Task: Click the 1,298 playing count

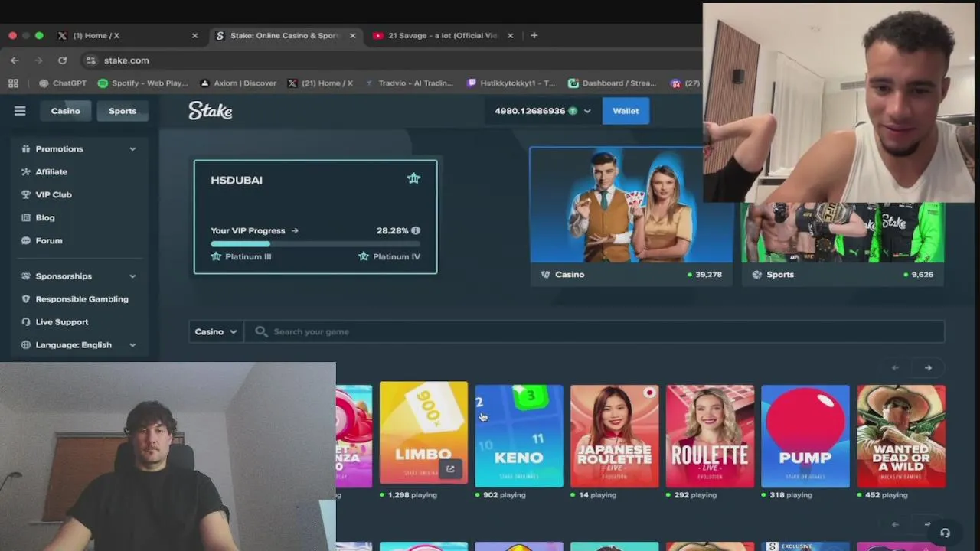Action: [x=413, y=495]
